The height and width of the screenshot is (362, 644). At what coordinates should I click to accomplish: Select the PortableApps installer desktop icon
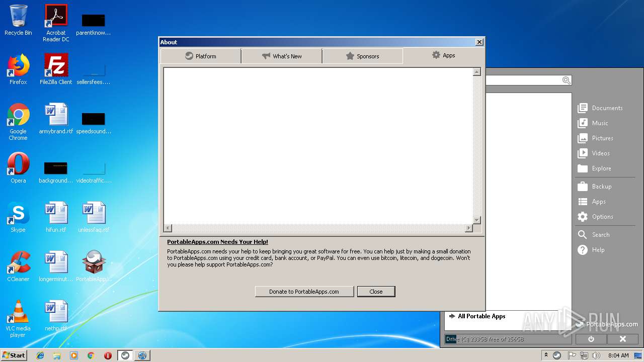tap(94, 266)
